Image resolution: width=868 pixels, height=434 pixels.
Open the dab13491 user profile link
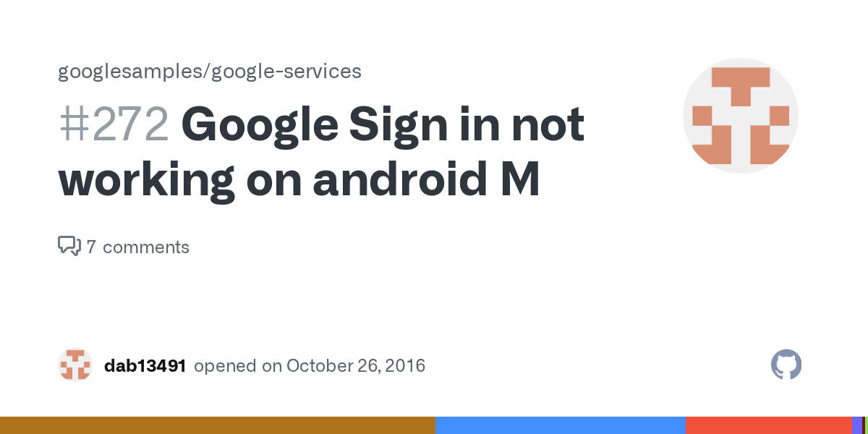click(x=145, y=366)
